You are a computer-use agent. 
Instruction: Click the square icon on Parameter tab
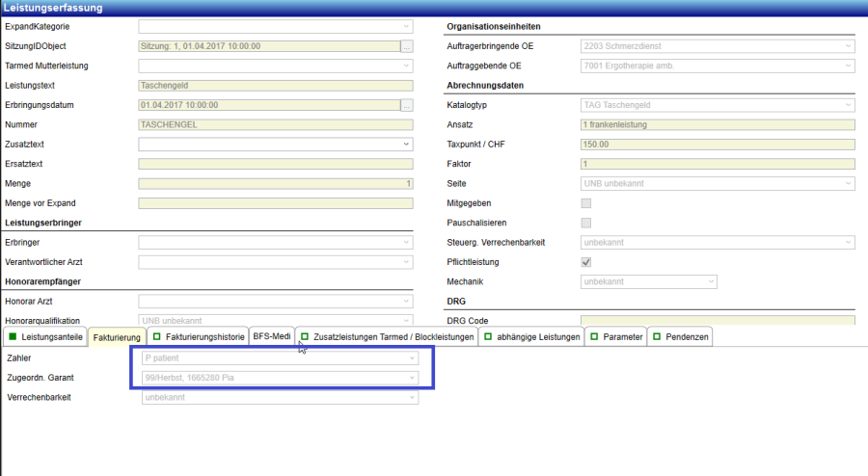[x=594, y=337]
